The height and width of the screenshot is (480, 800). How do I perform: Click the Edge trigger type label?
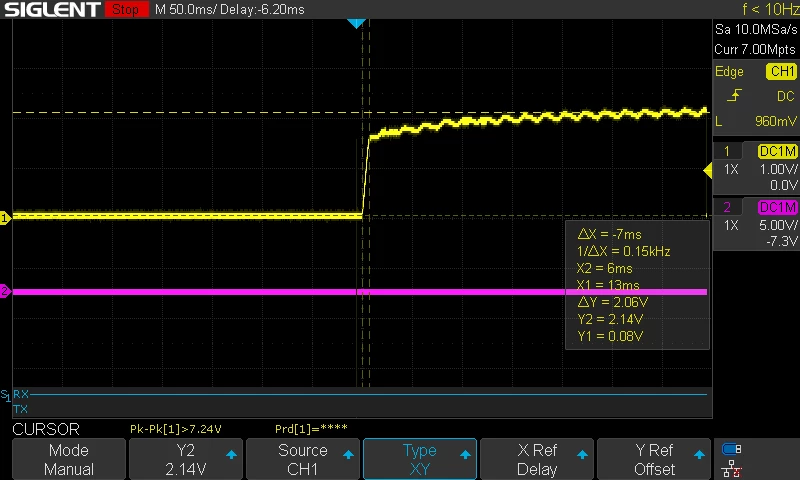[729, 71]
